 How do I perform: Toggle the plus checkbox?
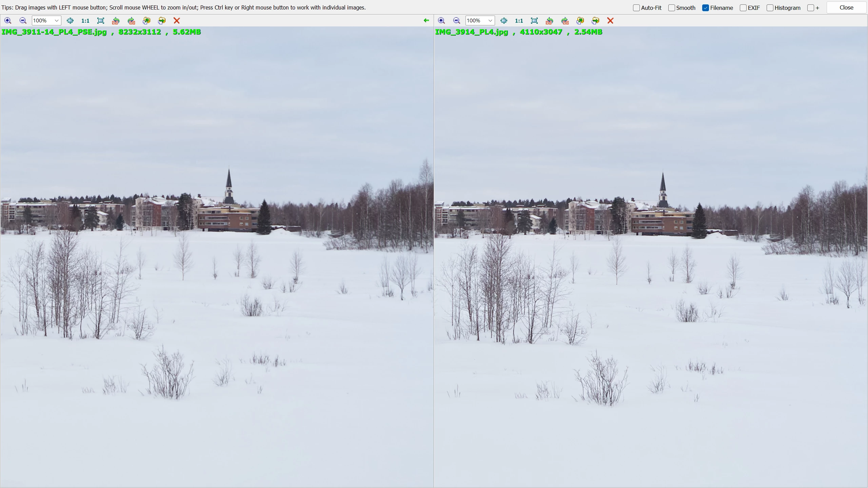[810, 8]
